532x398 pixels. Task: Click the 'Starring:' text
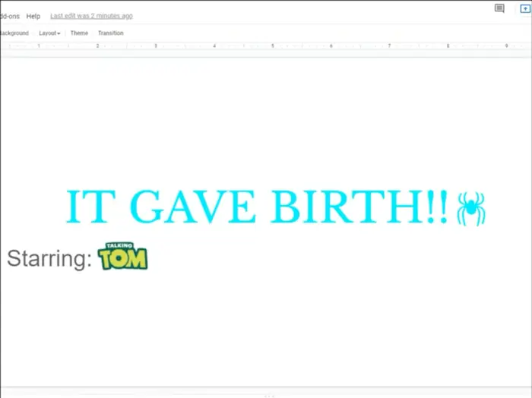[49, 259]
